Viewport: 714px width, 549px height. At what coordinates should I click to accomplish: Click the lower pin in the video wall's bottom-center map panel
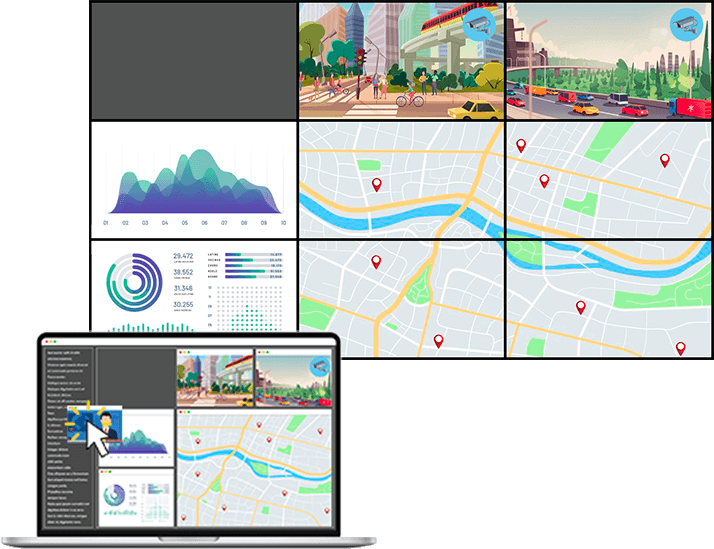(439, 341)
